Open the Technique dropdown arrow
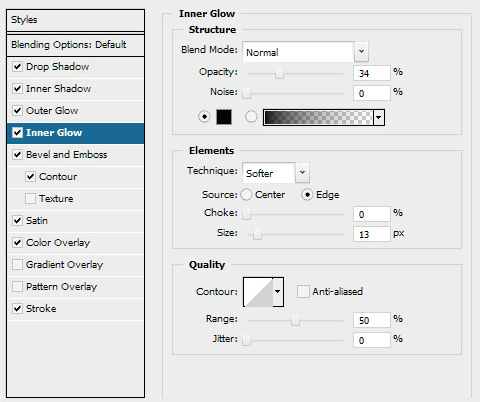Image resolution: width=480 pixels, height=402 pixels. [x=302, y=173]
